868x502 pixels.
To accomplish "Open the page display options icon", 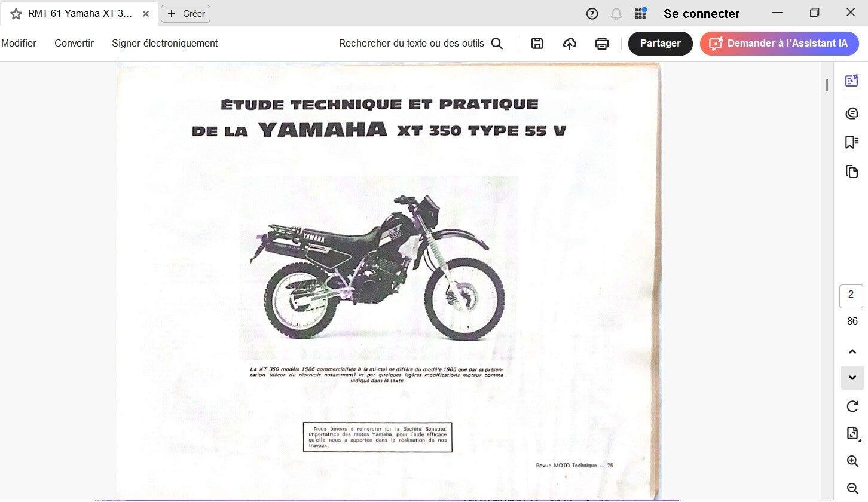I will click(852, 433).
